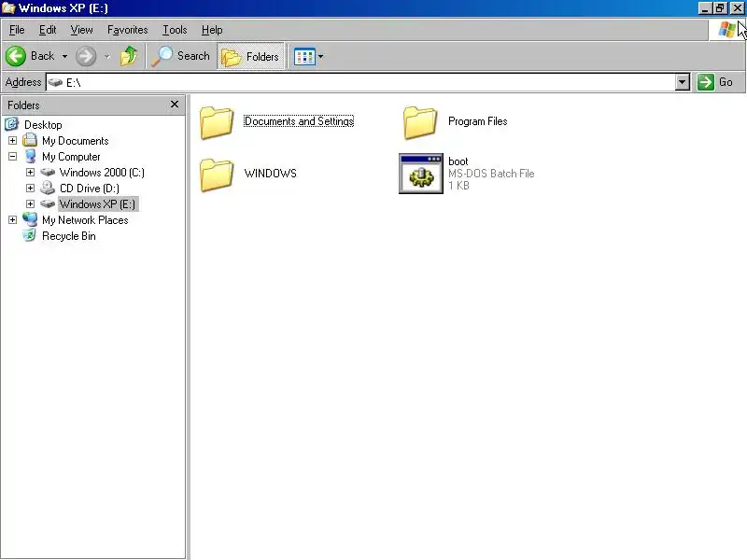Click the boot file name
Screen dimensions: 747x560
tap(458, 161)
